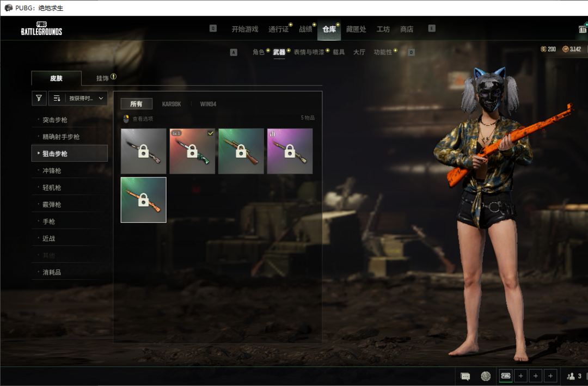Open the 通行证 menu
The height and width of the screenshot is (386, 588).
[278, 29]
